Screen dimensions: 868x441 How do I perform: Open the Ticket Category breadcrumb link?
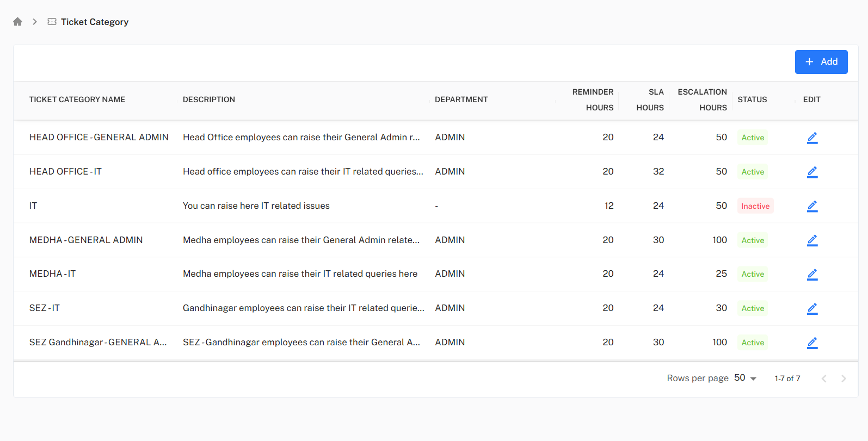[x=95, y=22]
